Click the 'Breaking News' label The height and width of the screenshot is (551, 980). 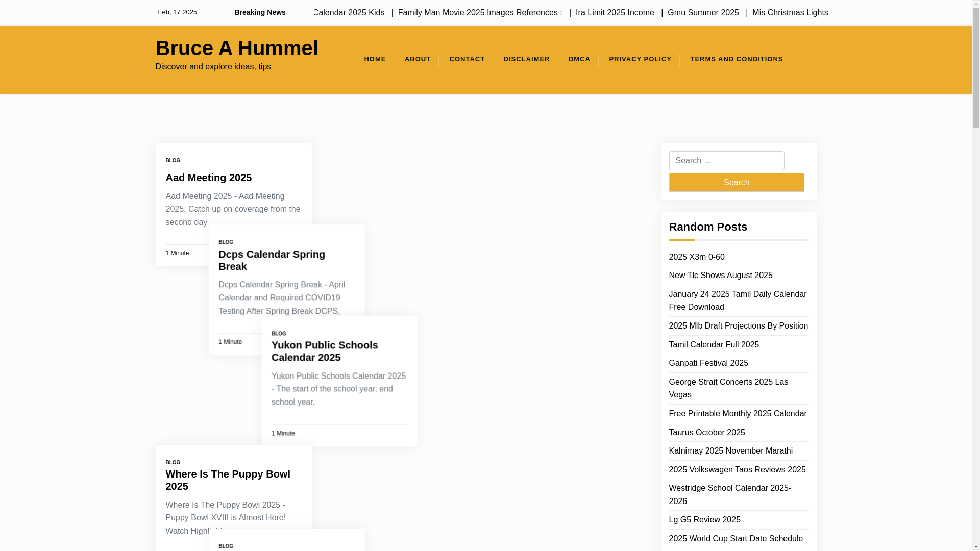pos(260,12)
